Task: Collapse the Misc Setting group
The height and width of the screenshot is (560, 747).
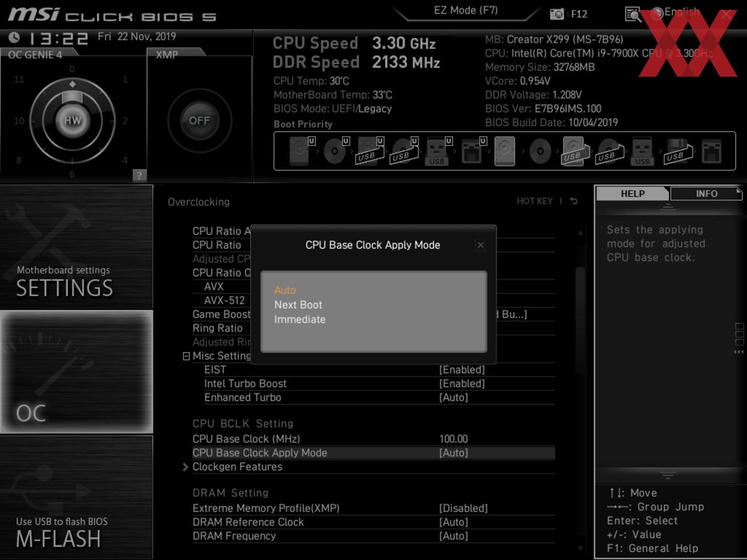Action: (186, 356)
